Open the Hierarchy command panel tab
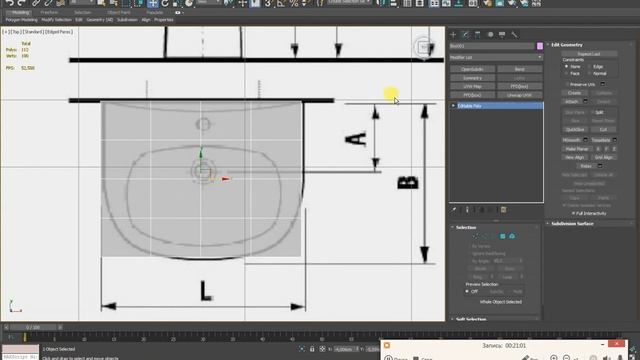The image size is (640, 360). click(x=478, y=35)
